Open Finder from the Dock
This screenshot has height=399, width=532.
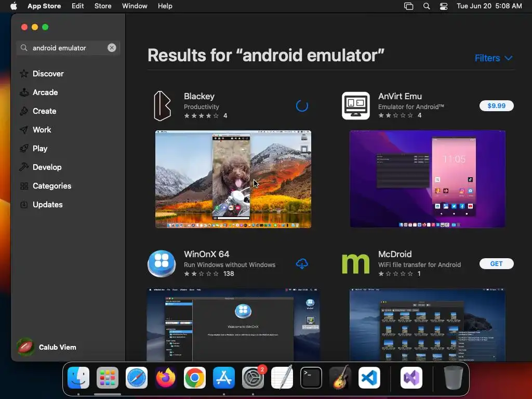pos(78,378)
